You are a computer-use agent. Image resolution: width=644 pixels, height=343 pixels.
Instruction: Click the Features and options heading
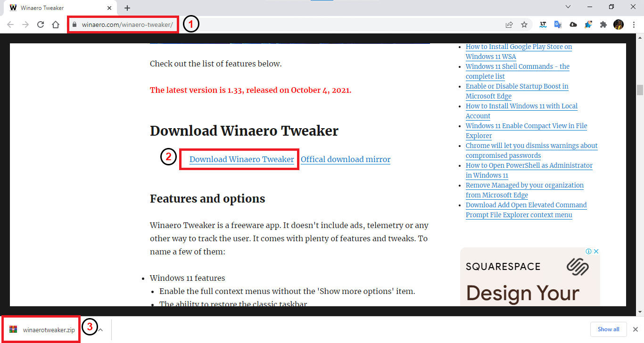pyautogui.click(x=207, y=199)
